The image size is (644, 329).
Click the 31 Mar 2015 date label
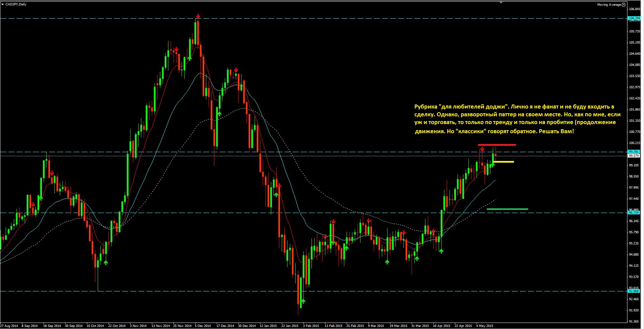(x=420, y=326)
